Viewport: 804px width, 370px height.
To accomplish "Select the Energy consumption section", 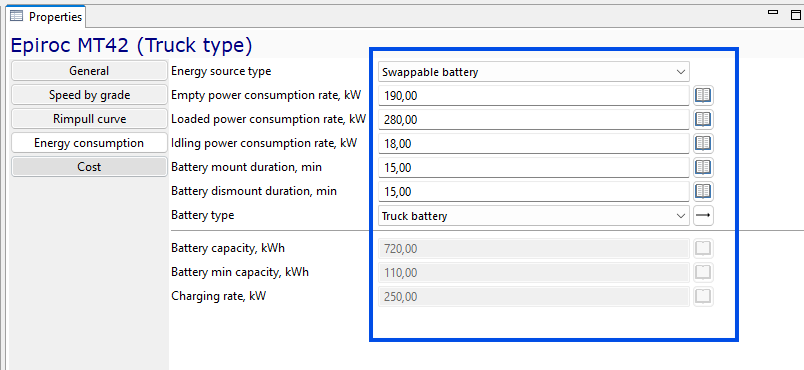I will point(89,143).
